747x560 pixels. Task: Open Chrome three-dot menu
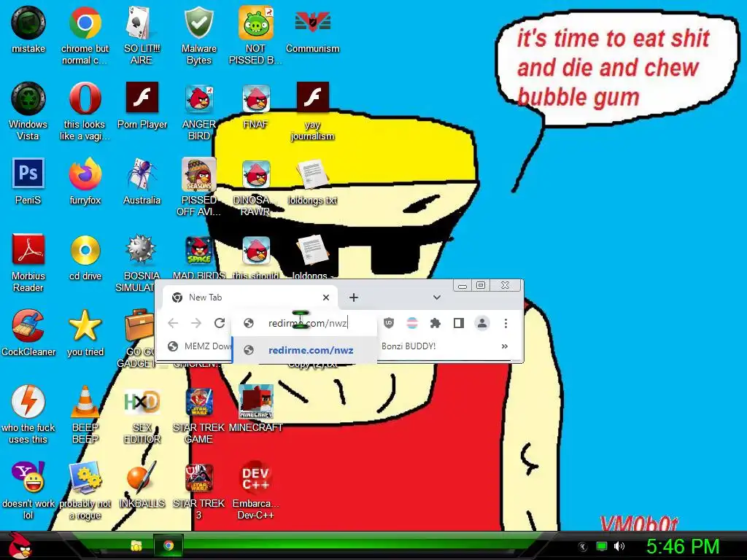pyautogui.click(x=506, y=323)
